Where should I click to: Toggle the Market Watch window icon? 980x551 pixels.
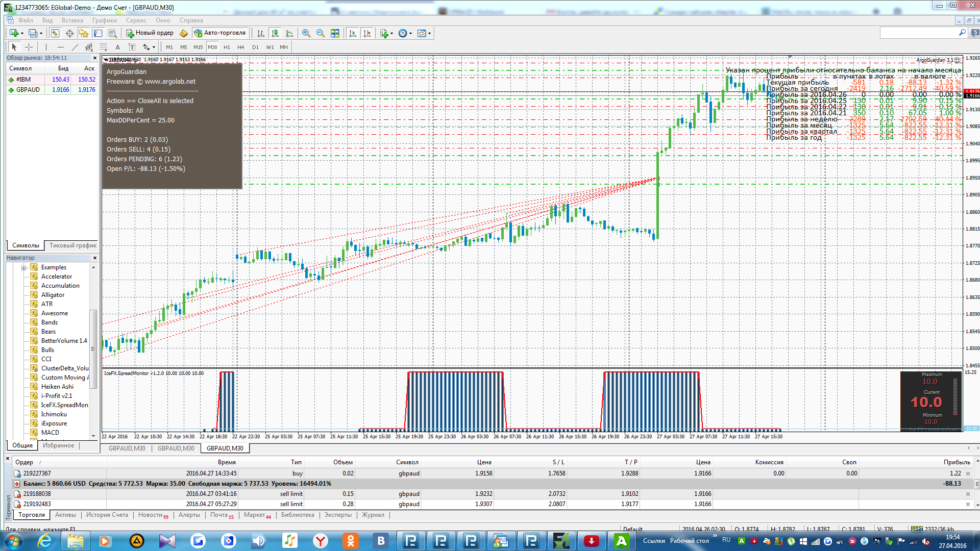coord(55,33)
